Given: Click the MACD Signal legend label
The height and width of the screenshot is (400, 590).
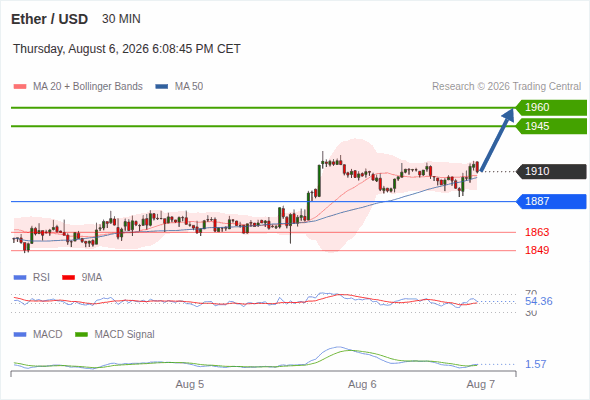Looking at the screenshot, I should [x=124, y=335].
